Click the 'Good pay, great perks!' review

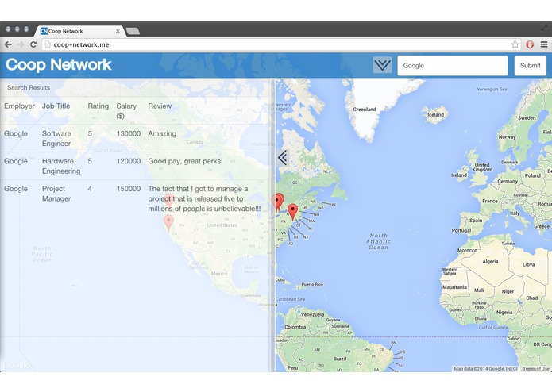click(x=185, y=161)
